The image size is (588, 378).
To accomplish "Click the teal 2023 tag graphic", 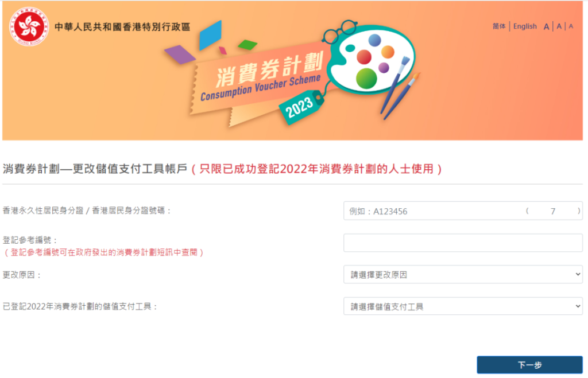I will (x=299, y=105).
